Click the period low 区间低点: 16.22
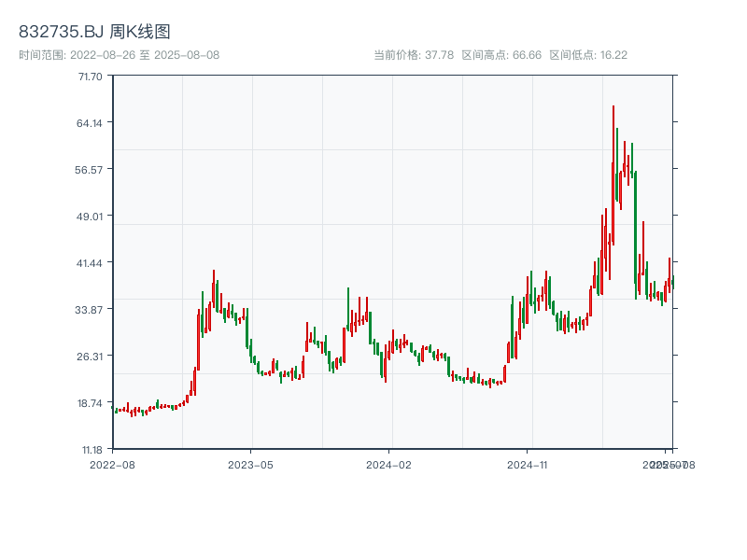747x560 pixels. pyautogui.click(x=588, y=55)
